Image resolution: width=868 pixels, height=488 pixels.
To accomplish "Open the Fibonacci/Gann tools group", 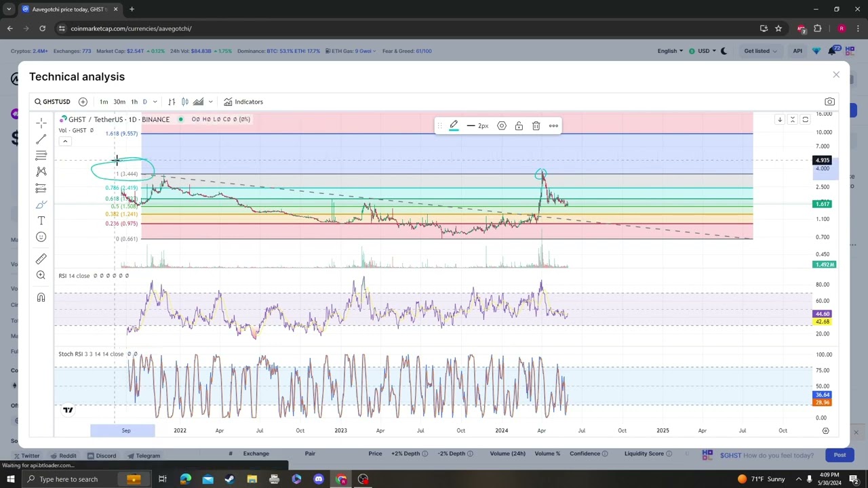I will tap(41, 155).
